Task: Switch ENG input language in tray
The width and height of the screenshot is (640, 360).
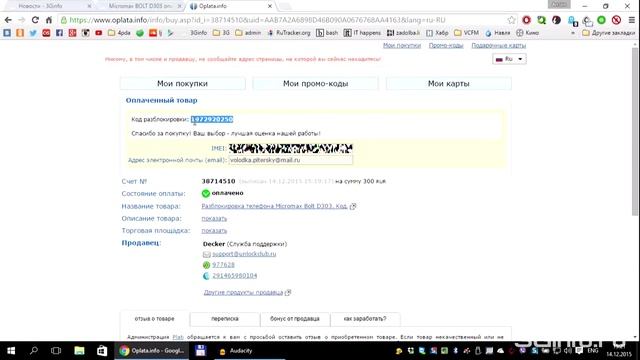Action: click(593, 351)
